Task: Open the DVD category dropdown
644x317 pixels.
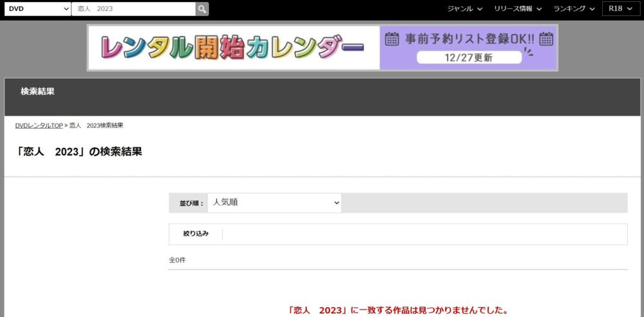Action: pos(38,8)
